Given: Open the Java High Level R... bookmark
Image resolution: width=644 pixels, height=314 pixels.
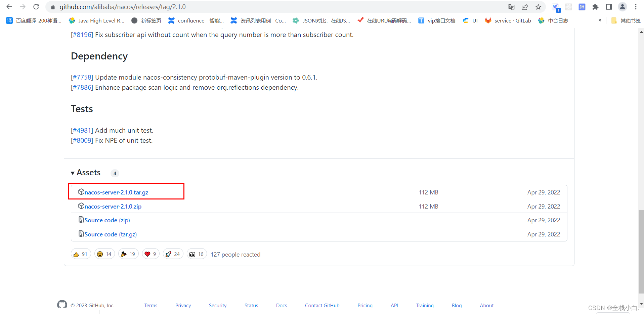Looking at the screenshot, I should [x=96, y=20].
